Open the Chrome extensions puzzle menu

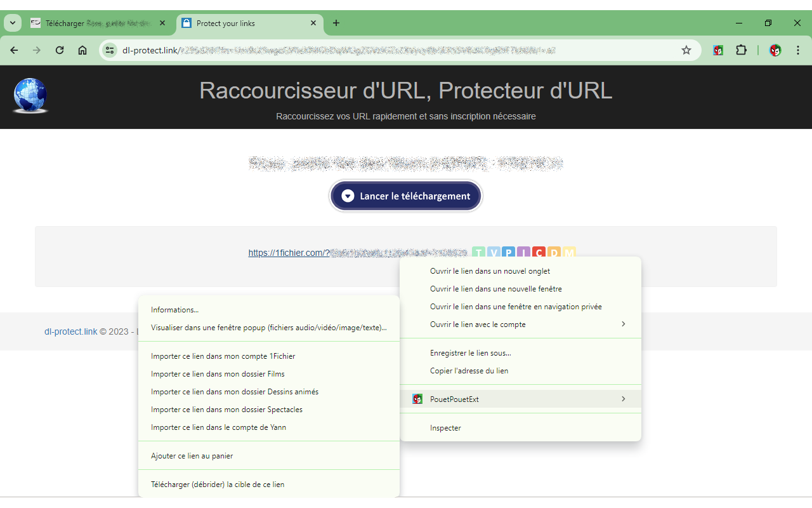741,50
